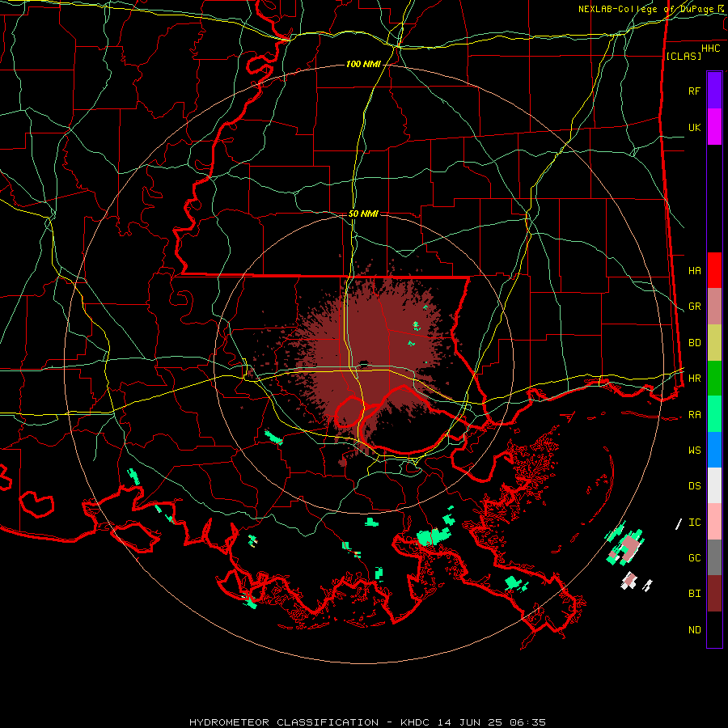Select the HA legend label
The height and width of the screenshot is (728, 728).
(x=694, y=270)
